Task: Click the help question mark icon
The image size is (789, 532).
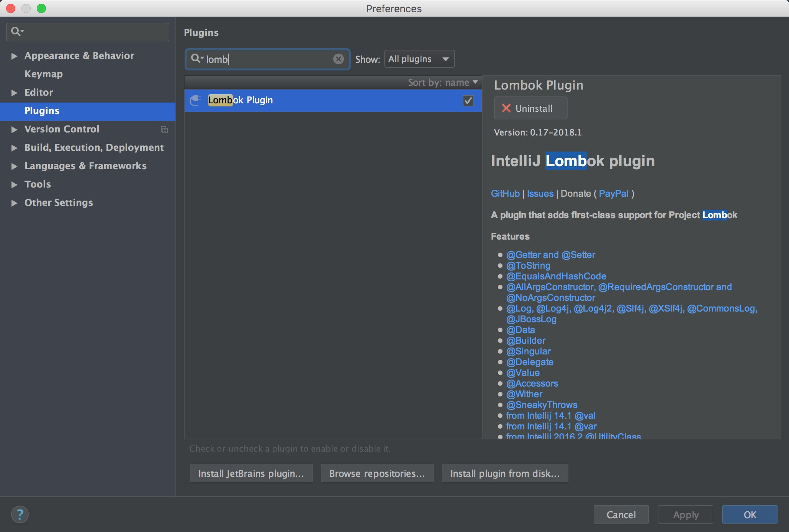Action: (20, 514)
